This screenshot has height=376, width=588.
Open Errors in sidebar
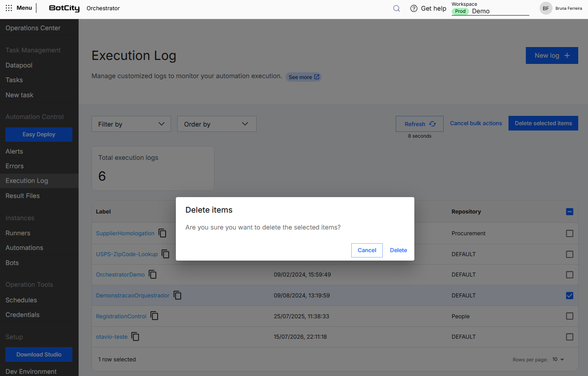[x=15, y=166]
